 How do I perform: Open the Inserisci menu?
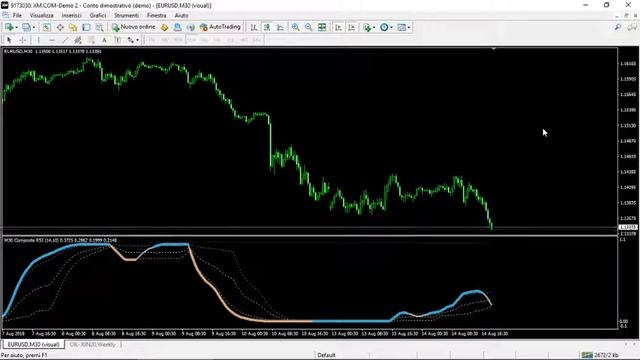[71, 15]
